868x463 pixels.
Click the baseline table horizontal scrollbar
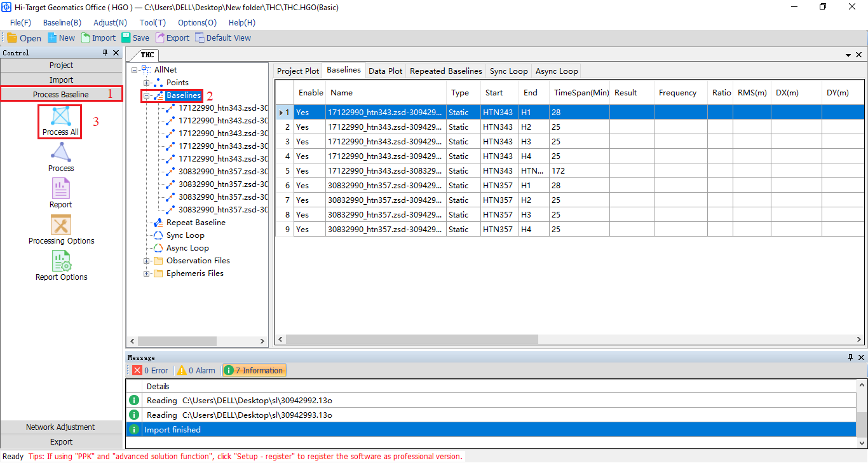407,340
